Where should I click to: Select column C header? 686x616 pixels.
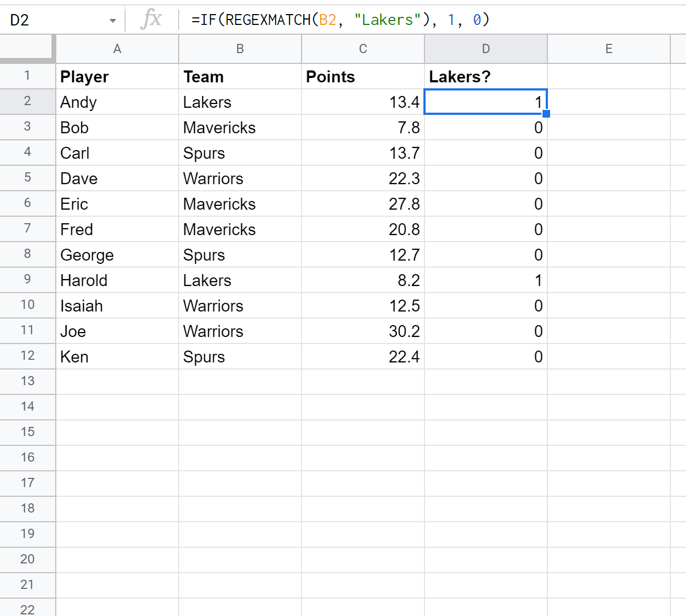tap(363, 49)
